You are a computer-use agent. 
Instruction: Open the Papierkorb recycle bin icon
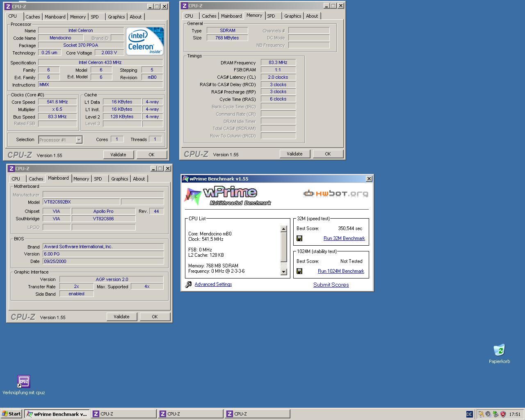(499, 350)
